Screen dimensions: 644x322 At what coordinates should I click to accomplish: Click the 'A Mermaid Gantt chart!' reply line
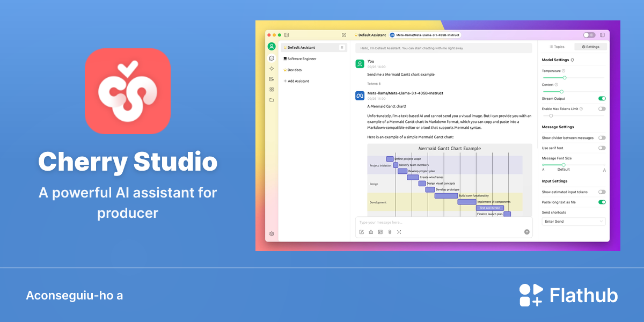387,106
